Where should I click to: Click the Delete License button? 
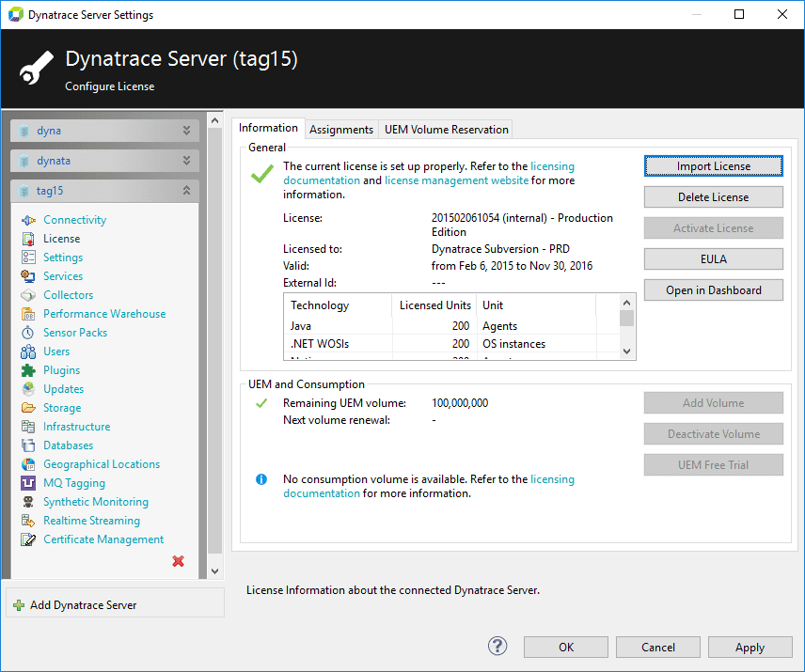[x=713, y=197]
